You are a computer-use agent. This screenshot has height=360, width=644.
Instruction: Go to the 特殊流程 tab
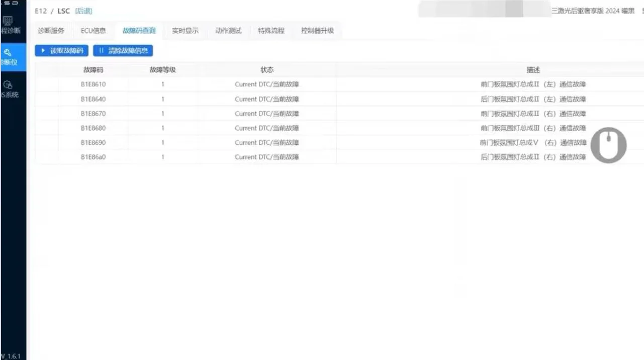271,31
